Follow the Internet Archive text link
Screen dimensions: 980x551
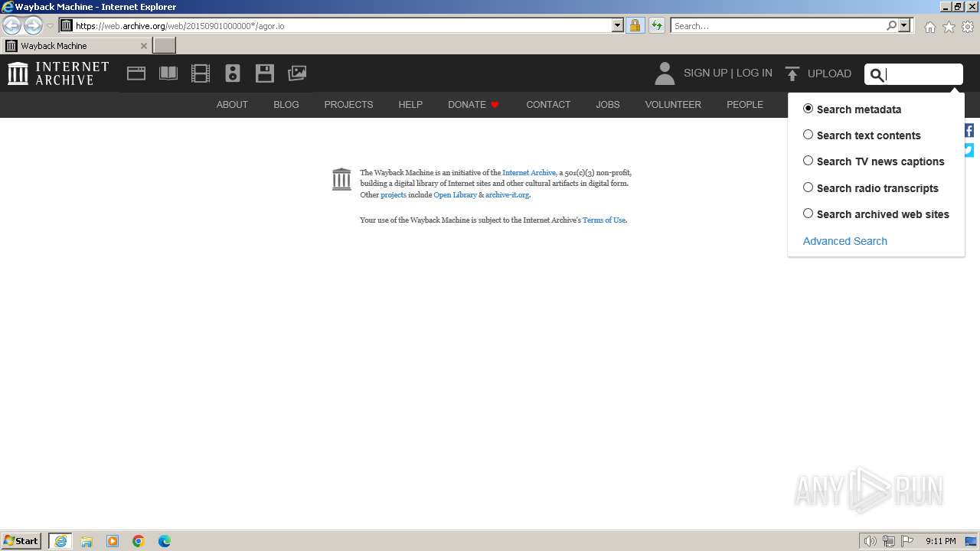529,173
